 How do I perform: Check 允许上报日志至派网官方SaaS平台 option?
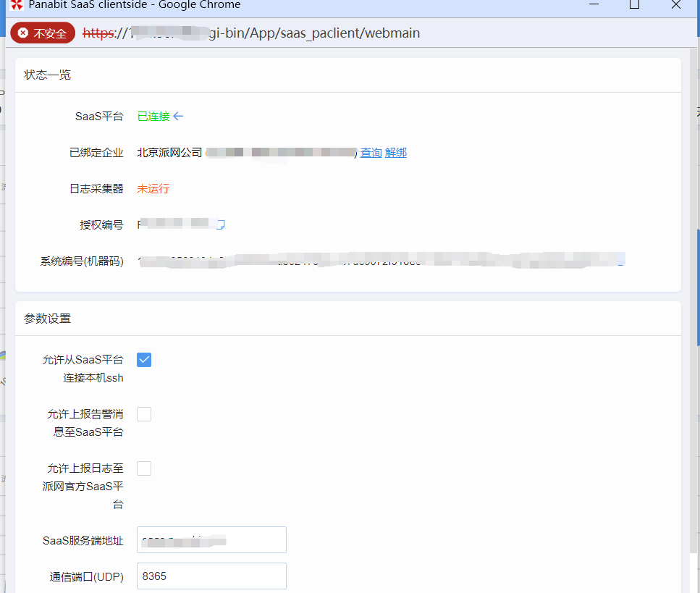tap(144, 468)
